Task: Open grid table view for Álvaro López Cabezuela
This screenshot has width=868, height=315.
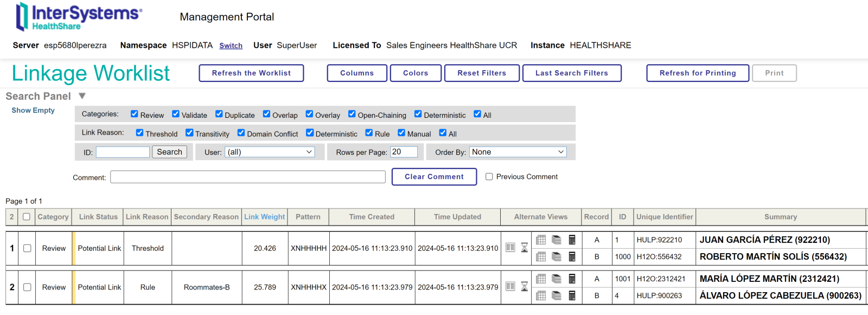Action: pos(541,295)
